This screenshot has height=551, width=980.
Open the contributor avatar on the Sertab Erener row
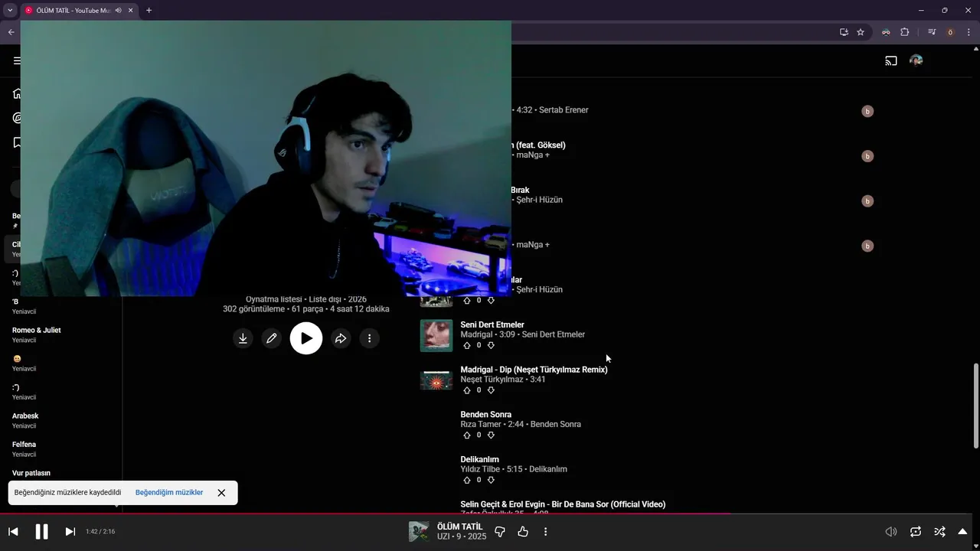[x=867, y=111]
